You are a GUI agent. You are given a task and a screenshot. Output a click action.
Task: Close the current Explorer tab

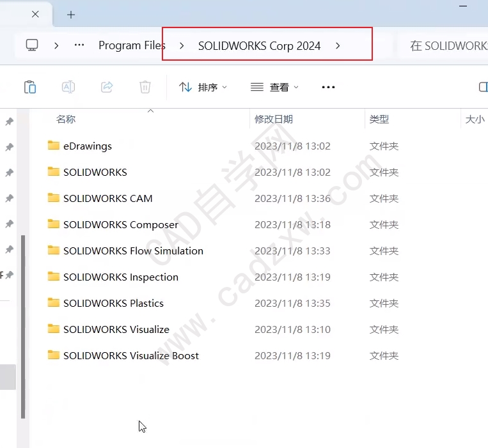click(x=35, y=14)
